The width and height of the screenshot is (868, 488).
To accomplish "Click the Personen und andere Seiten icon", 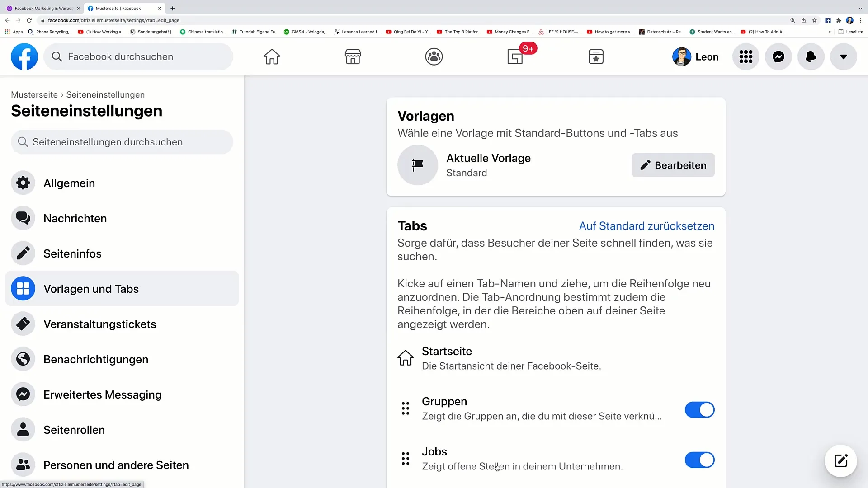I will point(23,465).
